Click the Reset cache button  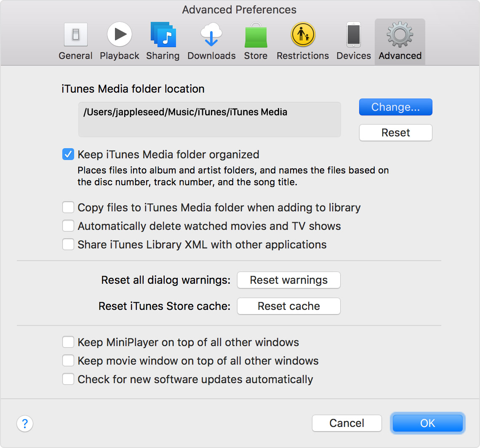tap(289, 306)
